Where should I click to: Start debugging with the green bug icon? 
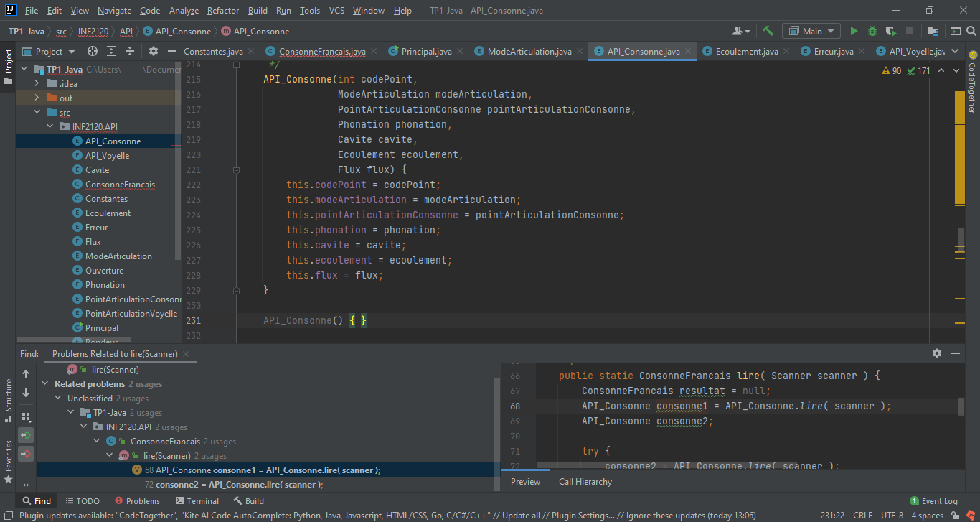tap(872, 31)
